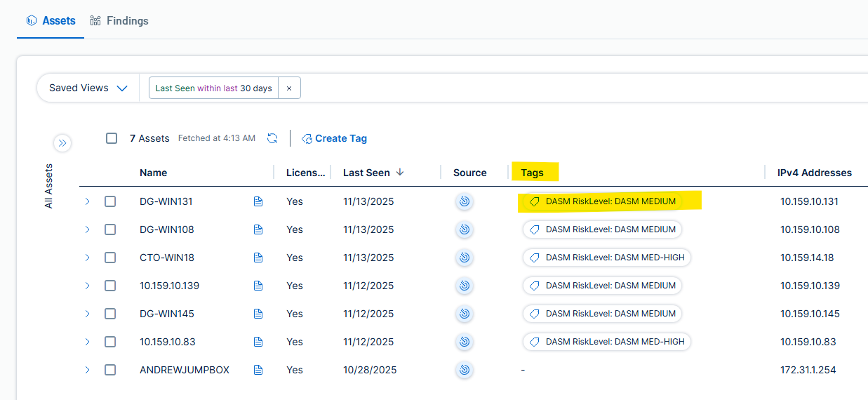
Task: Expand the DG-WIN131 row details
Action: (88, 201)
